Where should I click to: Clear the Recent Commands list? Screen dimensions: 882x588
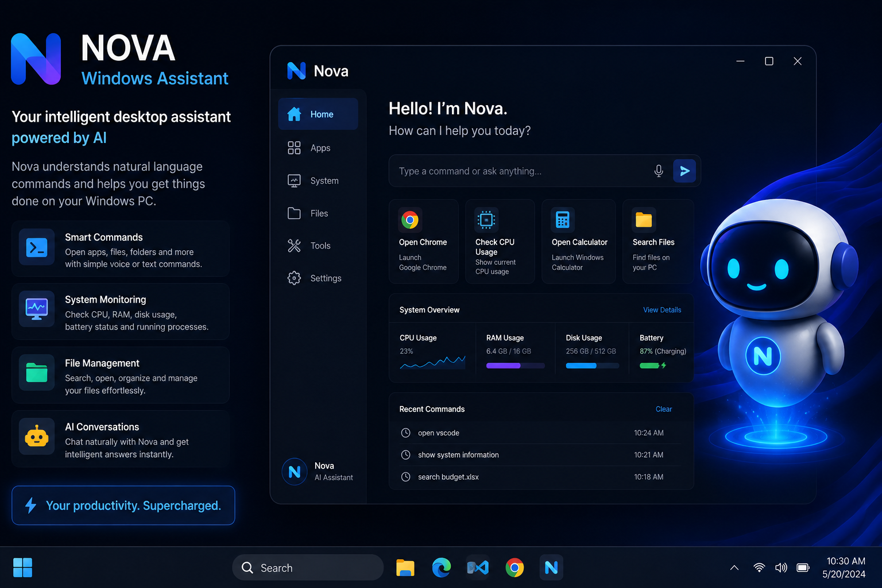click(x=664, y=409)
